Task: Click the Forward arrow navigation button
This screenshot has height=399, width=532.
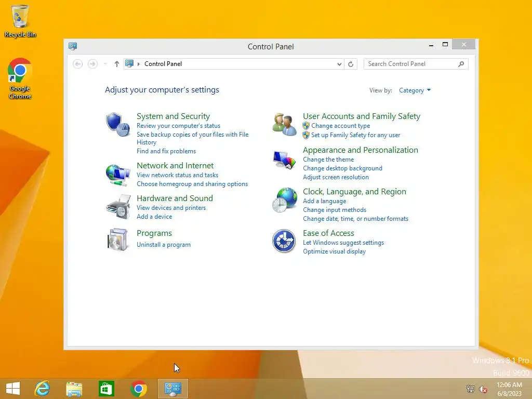Action: 92,64
